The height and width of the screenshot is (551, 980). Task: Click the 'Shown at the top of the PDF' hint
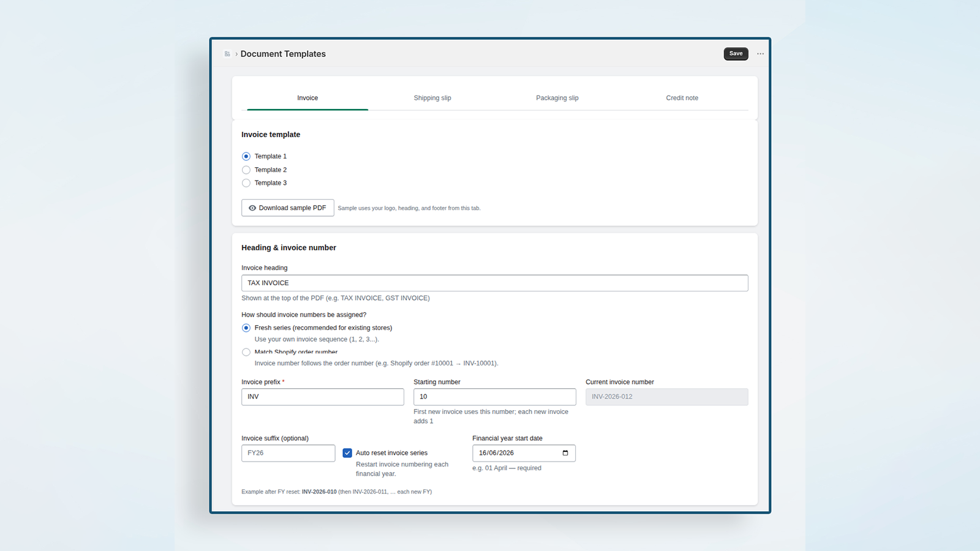[336, 298]
